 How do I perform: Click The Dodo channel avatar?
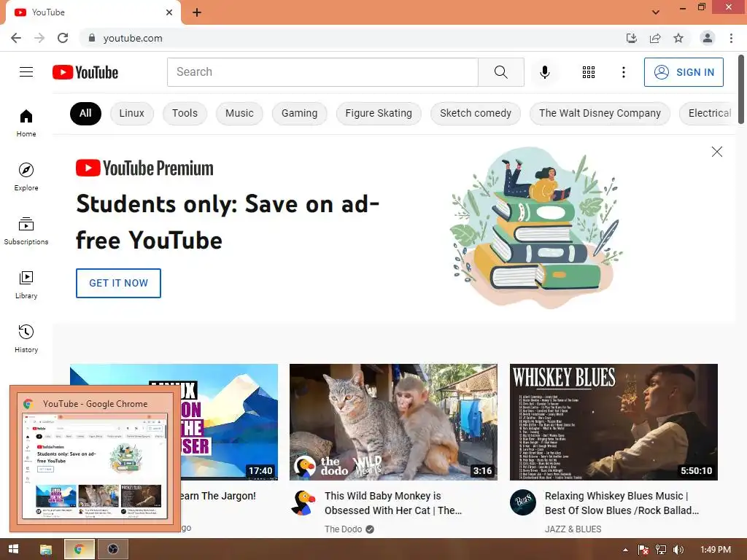point(303,502)
